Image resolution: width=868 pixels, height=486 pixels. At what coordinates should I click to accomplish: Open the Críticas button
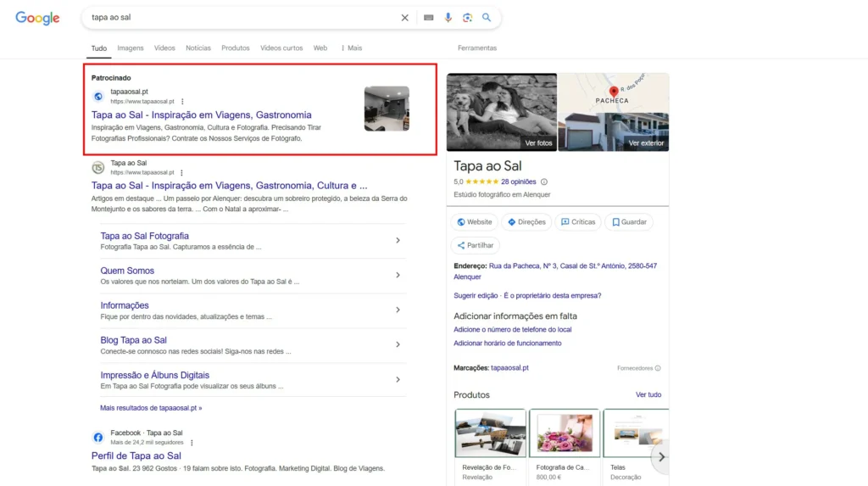click(578, 222)
